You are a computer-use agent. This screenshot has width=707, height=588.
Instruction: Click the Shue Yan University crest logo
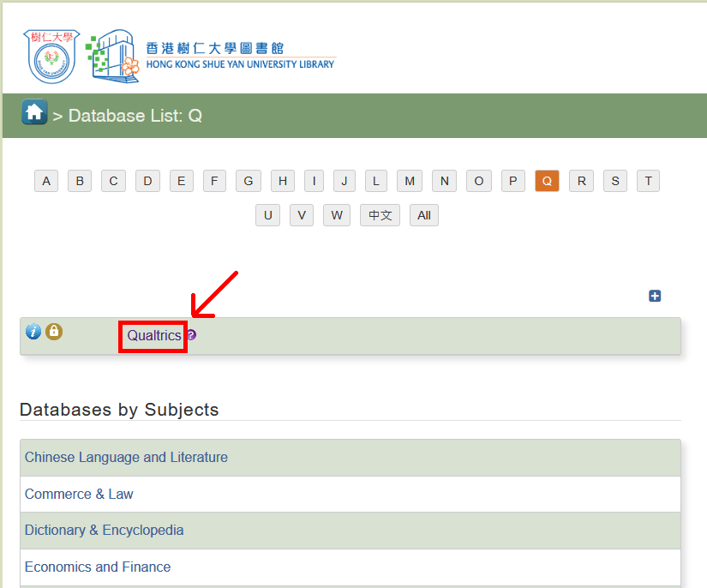52,56
